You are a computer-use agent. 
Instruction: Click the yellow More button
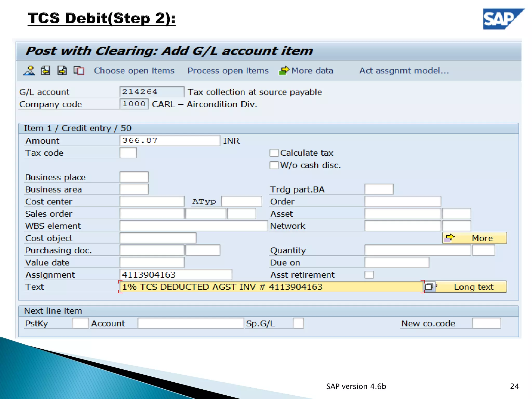(x=475, y=238)
